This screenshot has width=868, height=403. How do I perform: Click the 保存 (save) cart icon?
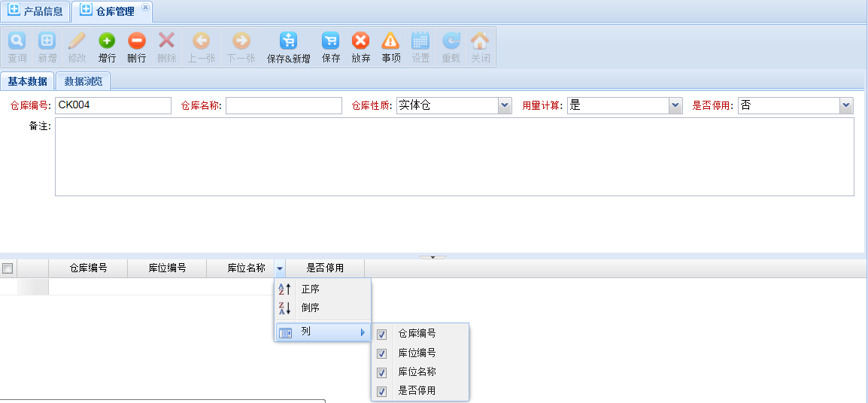[330, 41]
